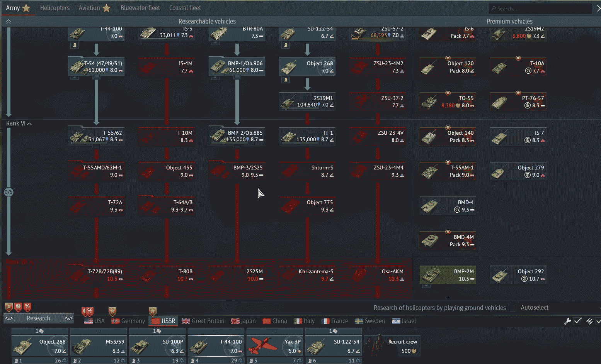Select the BMD-4 premium vehicle

[x=448, y=206]
